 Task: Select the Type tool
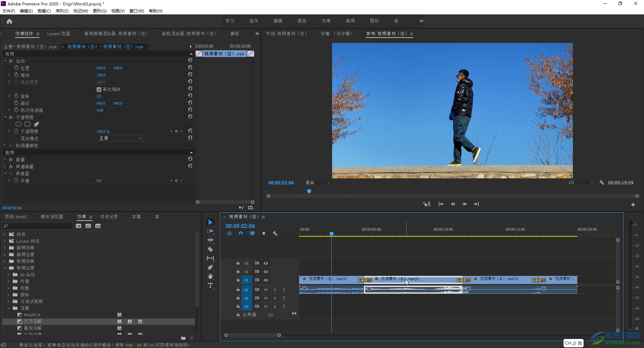210,285
